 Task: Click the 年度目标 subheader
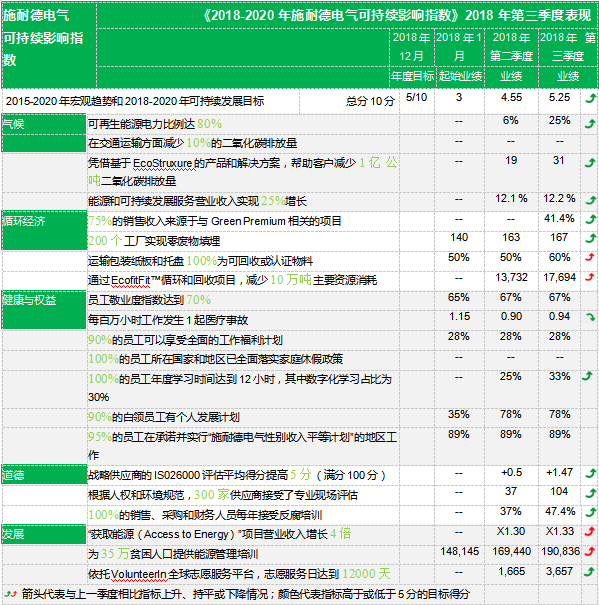click(x=412, y=76)
